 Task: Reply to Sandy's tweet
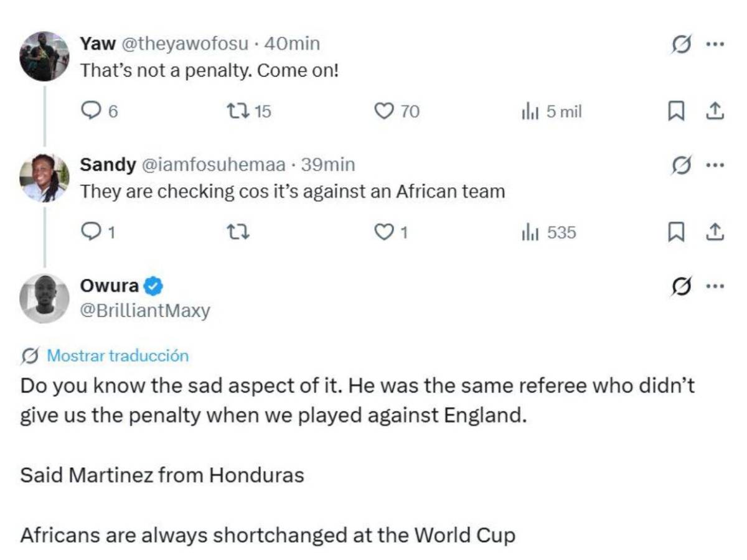(99, 233)
